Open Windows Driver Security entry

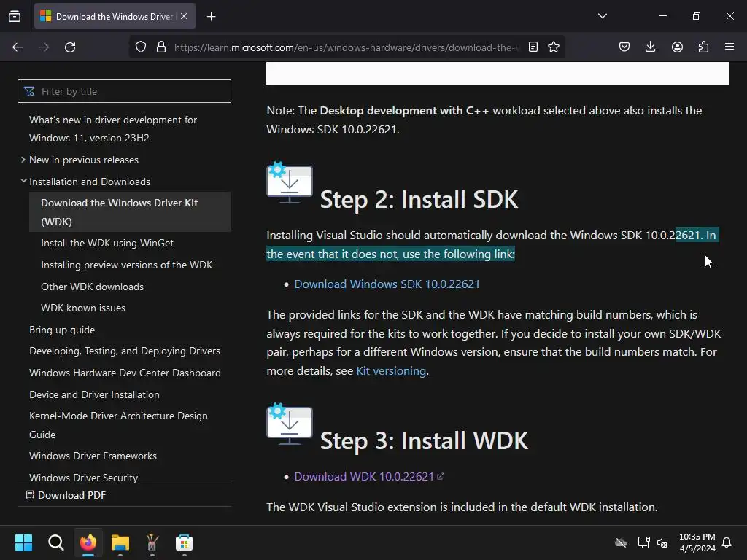84,477
